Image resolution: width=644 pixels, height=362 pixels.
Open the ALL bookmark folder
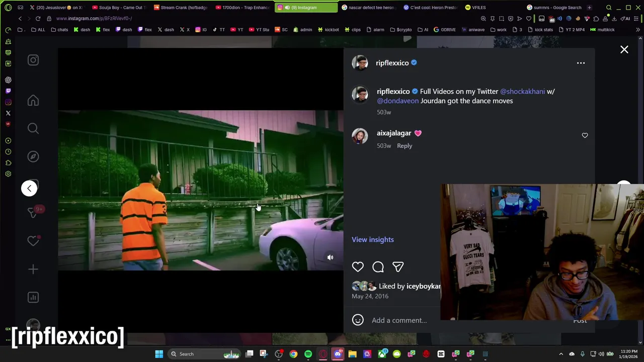(38, 30)
